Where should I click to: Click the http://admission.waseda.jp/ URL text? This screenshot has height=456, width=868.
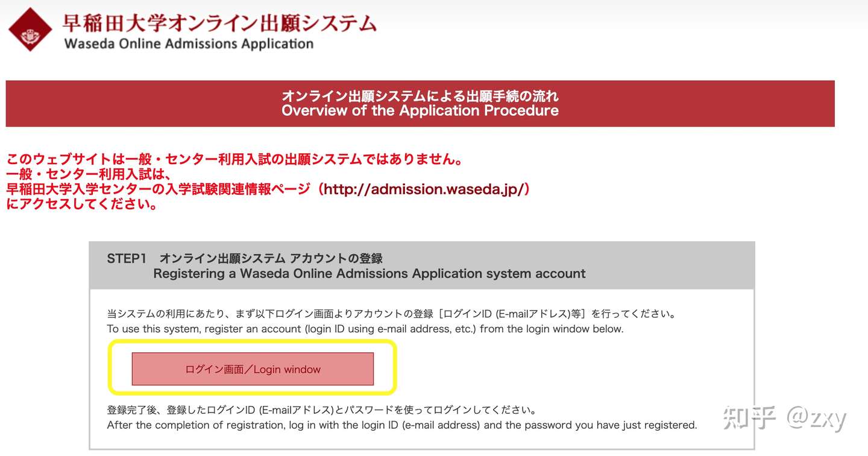click(x=423, y=189)
